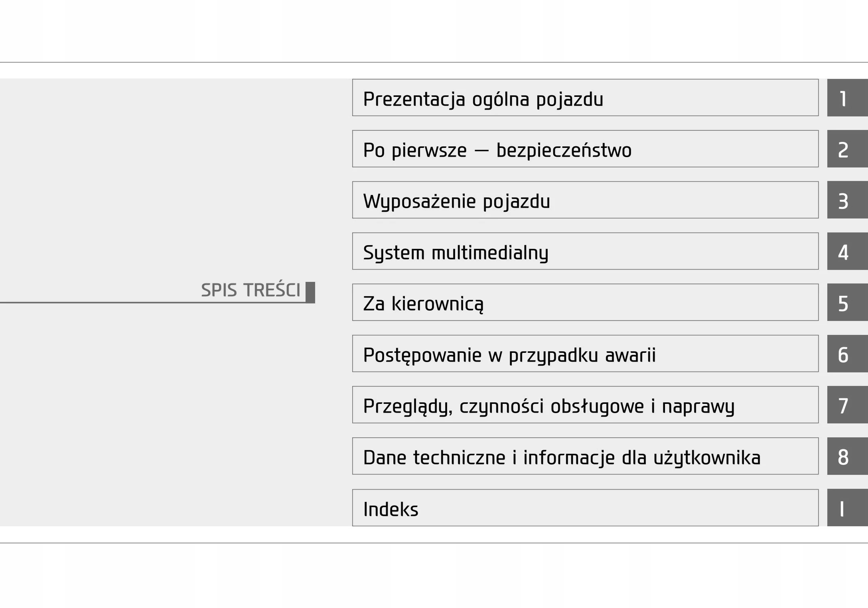Open the "Za kierownicą" chapter
The height and width of the screenshot is (608, 868).
click(585, 302)
